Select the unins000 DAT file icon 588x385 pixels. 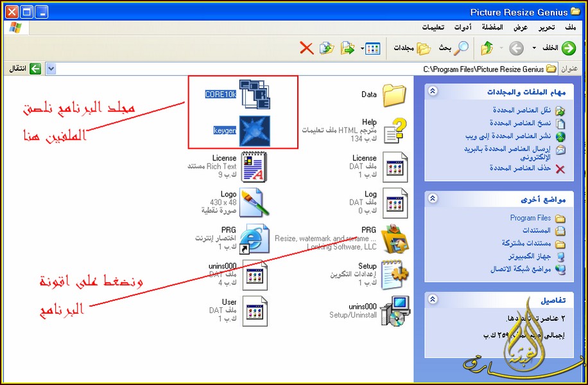pos(255,275)
